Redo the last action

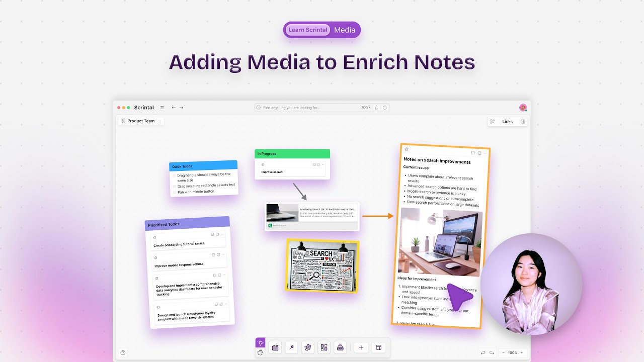(492, 353)
